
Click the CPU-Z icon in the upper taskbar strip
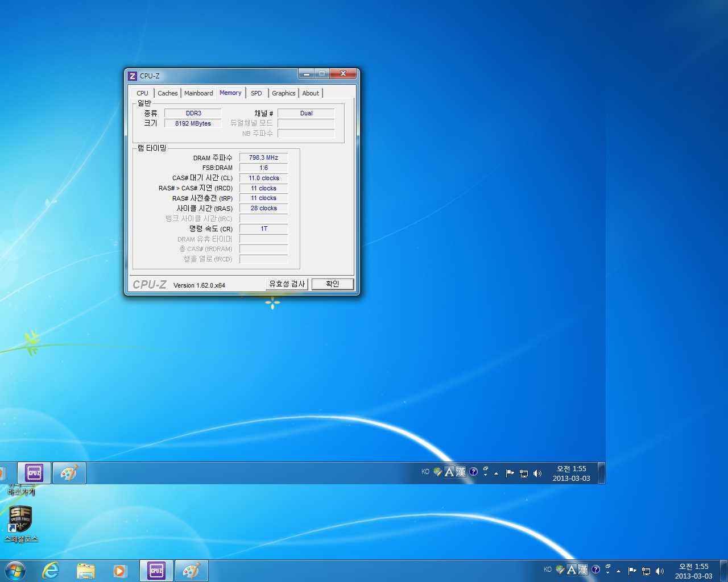point(34,473)
